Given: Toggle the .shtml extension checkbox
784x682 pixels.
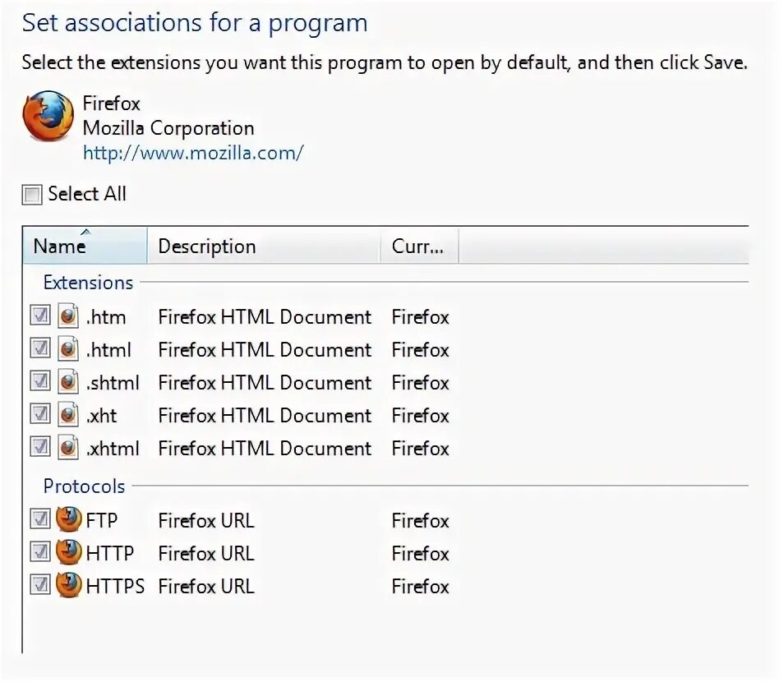Looking at the screenshot, I should (40, 381).
